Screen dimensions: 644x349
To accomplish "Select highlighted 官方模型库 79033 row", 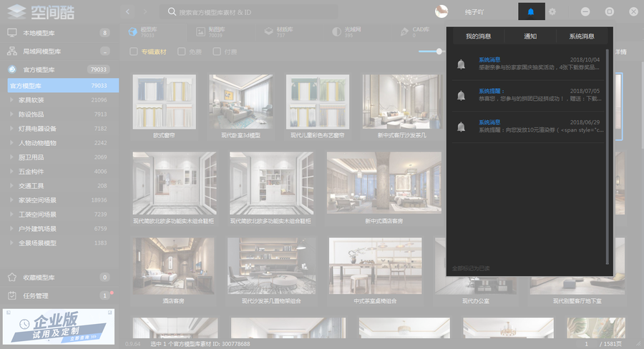I will 63,85.
